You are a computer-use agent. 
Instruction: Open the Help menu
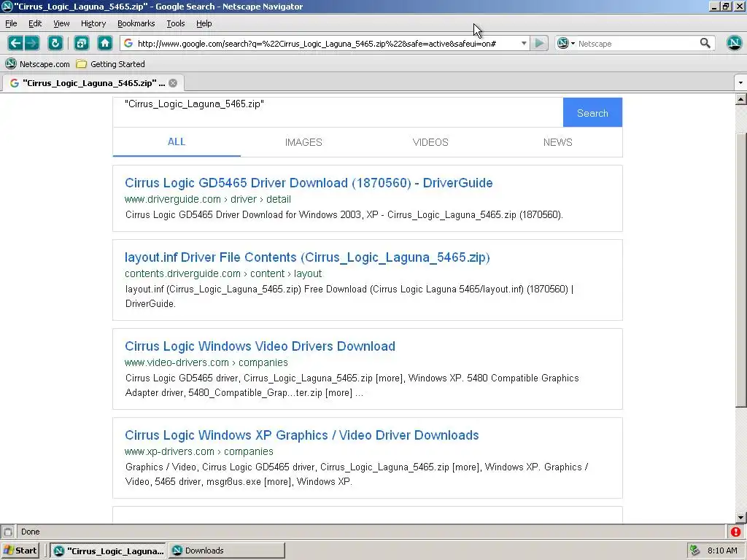click(204, 23)
